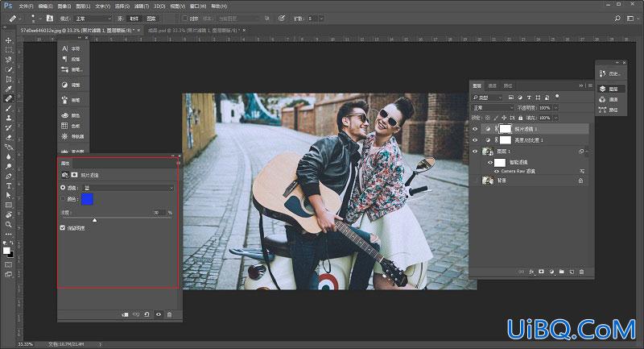Switch to the Channels tab in Layers panel
644x349 pixels.
tap(492, 85)
